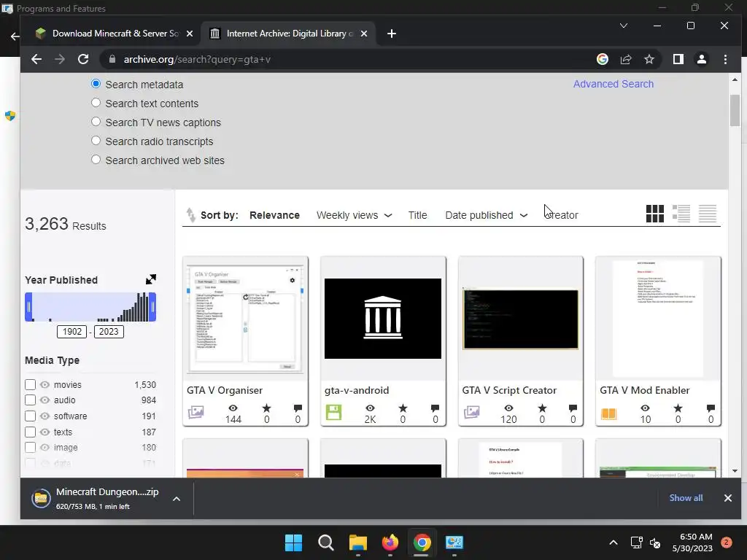Click texts book icon on GTA V Mod Enabler
Viewport: 747px width, 560px height.
click(x=608, y=413)
